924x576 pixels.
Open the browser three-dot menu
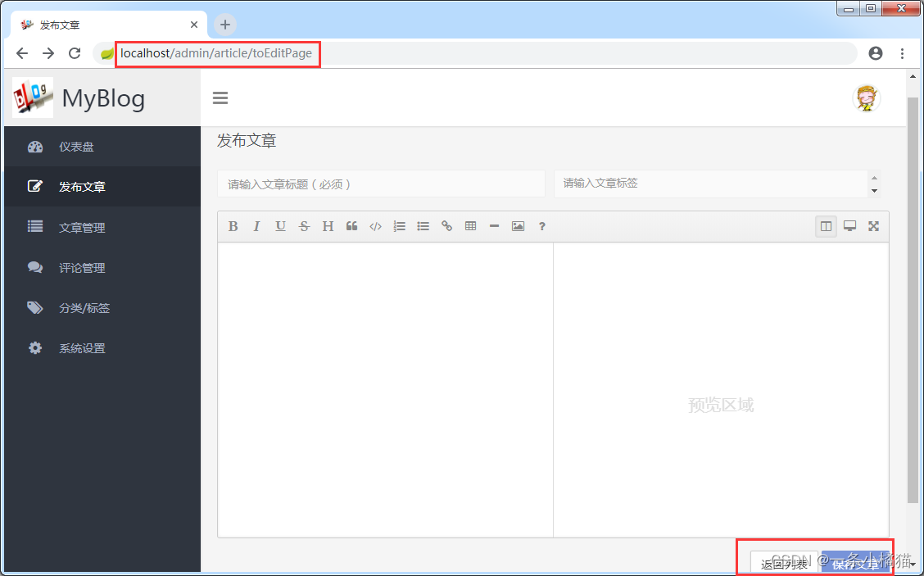pyautogui.click(x=902, y=53)
